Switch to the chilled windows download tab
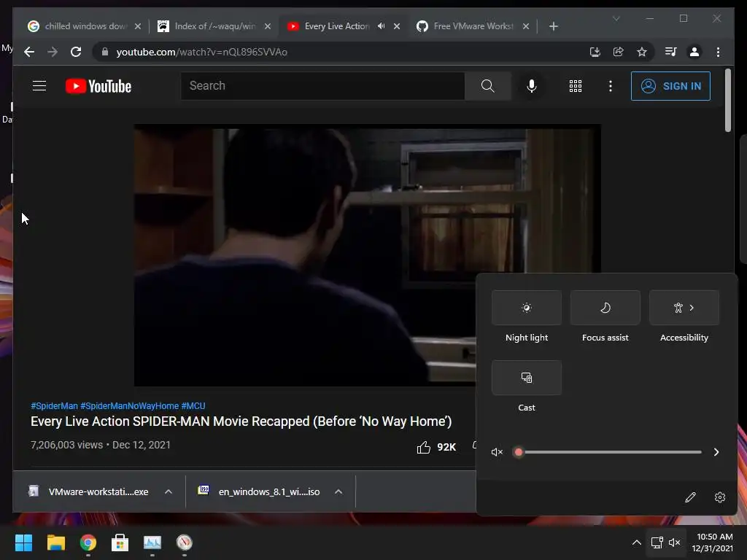 point(85,26)
